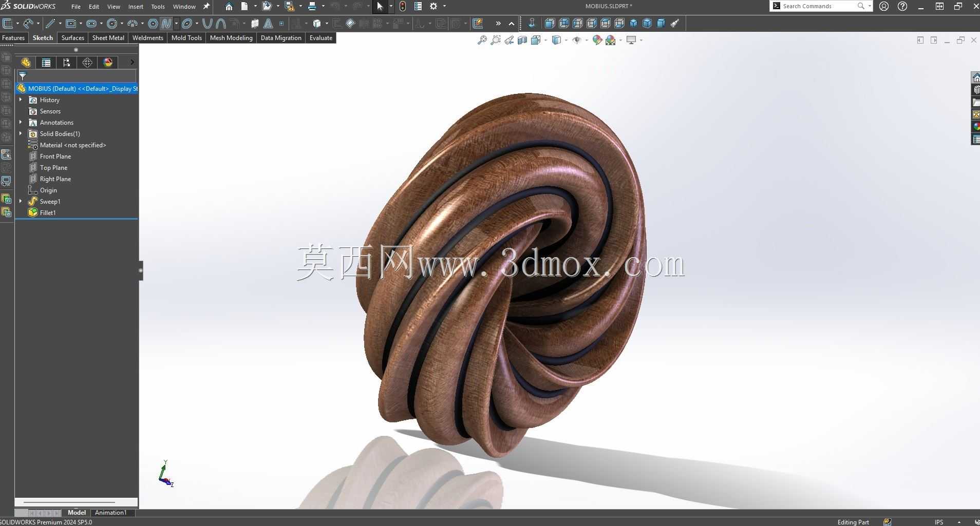Save the part with warning icon
The image size is (980, 526).
290,6
